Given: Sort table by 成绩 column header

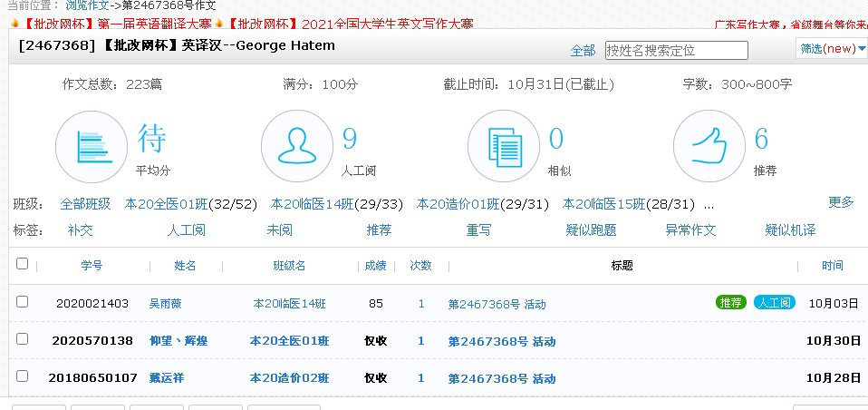Looking at the screenshot, I should tap(375, 266).
